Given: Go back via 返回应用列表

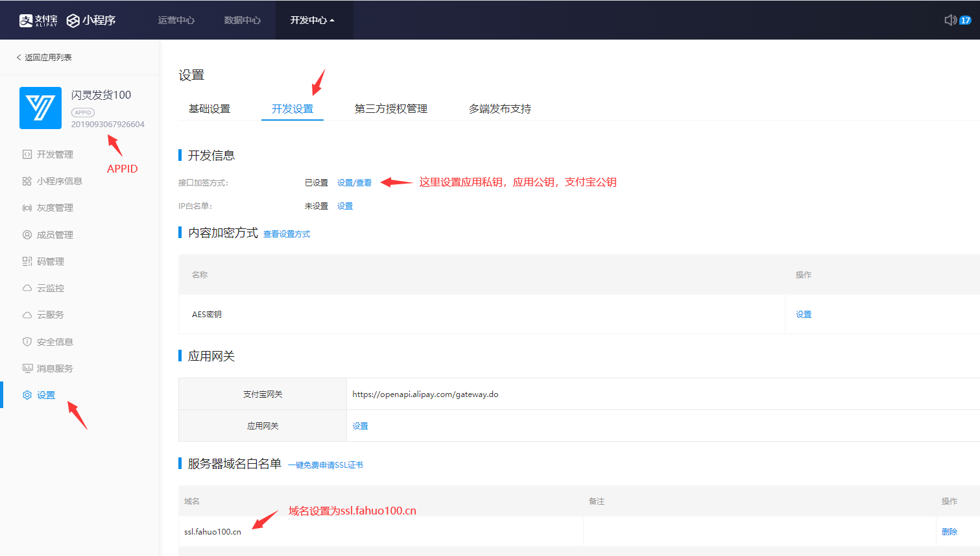Looking at the screenshot, I should point(44,58).
